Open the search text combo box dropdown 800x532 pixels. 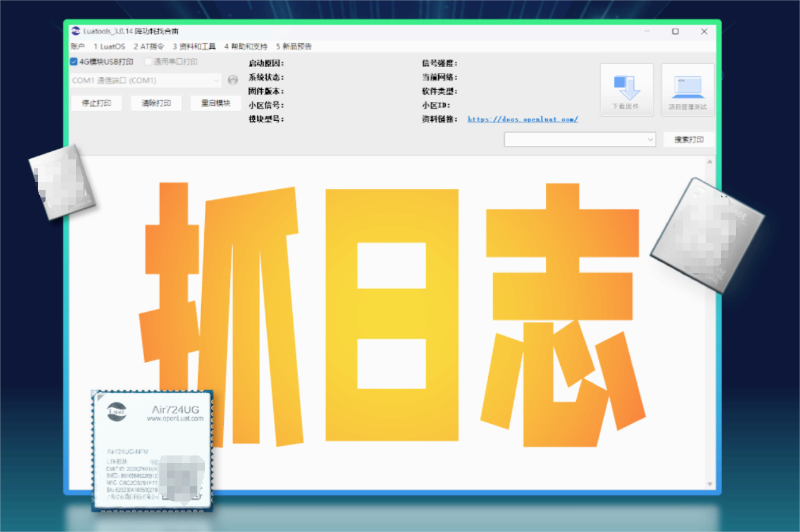(650, 139)
